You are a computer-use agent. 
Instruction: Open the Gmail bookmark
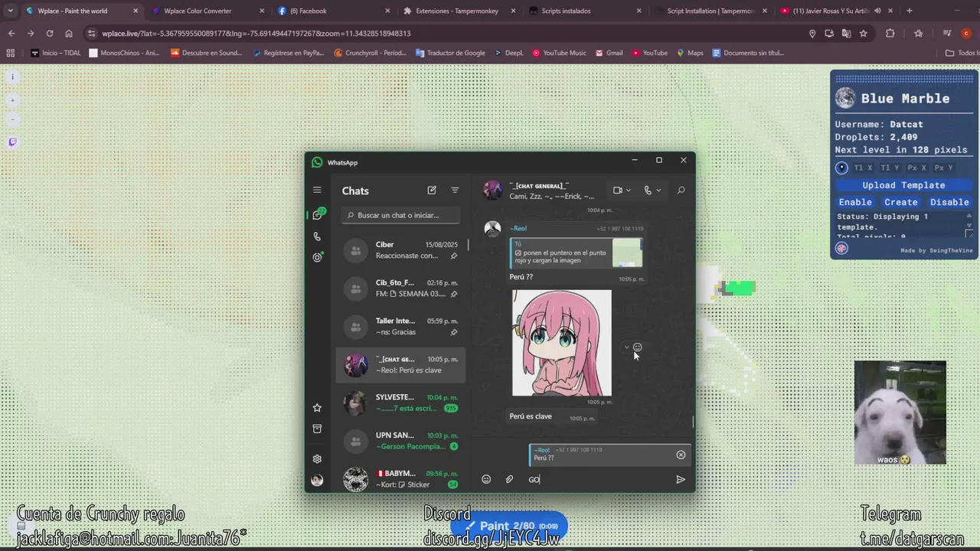[x=609, y=53]
